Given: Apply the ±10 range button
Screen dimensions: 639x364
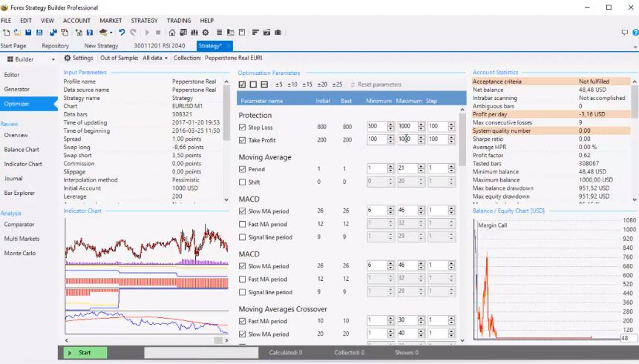Looking at the screenshot, I should pos(292,85).
